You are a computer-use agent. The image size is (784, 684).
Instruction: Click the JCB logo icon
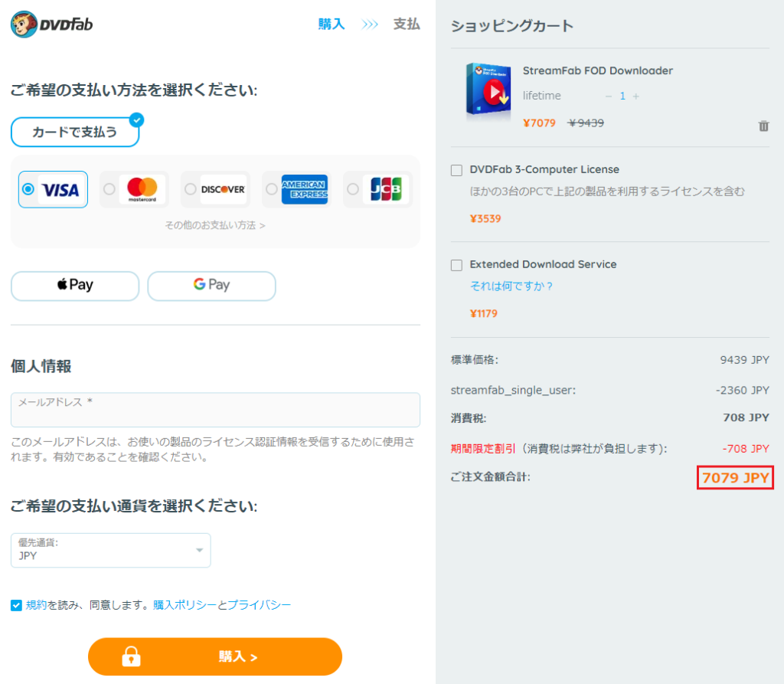tap(386, 189)
